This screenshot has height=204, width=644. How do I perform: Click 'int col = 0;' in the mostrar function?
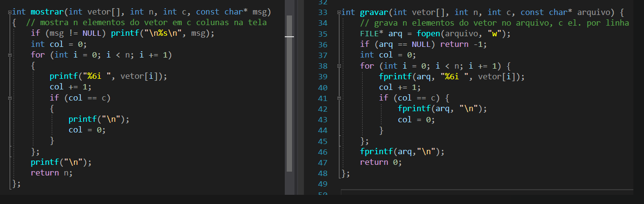click(x=59, y=44)
